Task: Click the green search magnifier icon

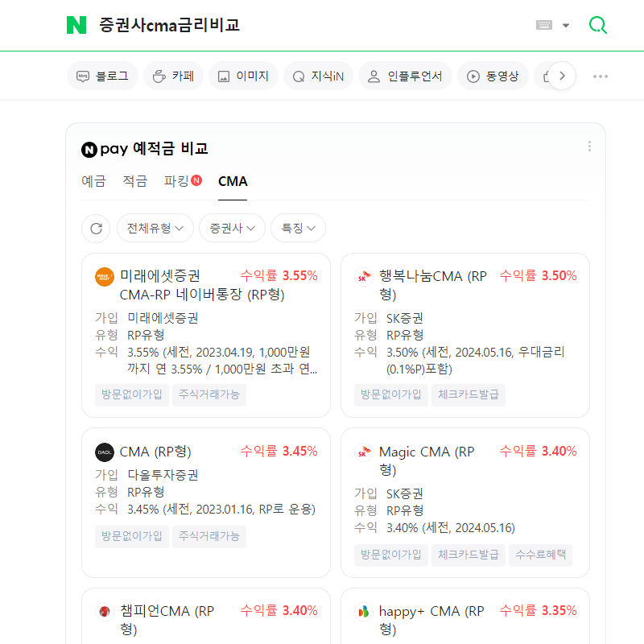Action: (597, 25)
